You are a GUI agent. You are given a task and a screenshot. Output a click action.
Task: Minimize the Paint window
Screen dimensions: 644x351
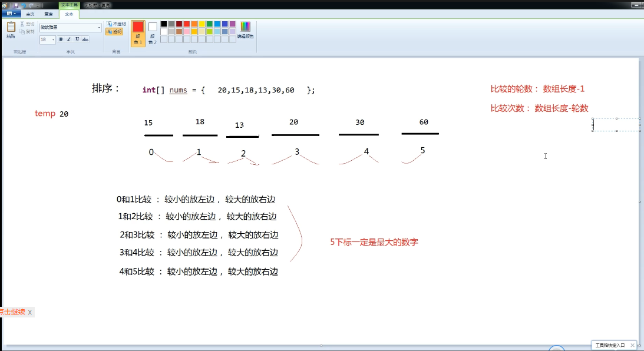[x=638, y=5]
